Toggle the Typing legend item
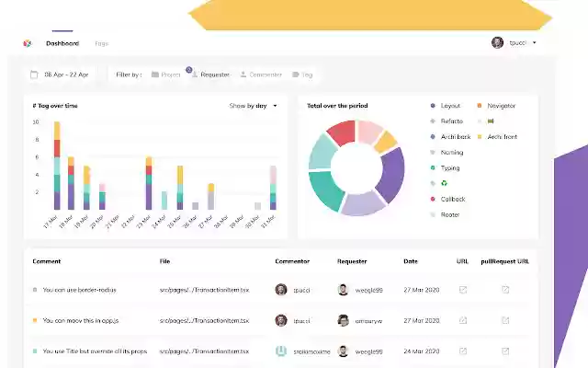The width and height of the screenshot is (588, 368). [445, 167]
